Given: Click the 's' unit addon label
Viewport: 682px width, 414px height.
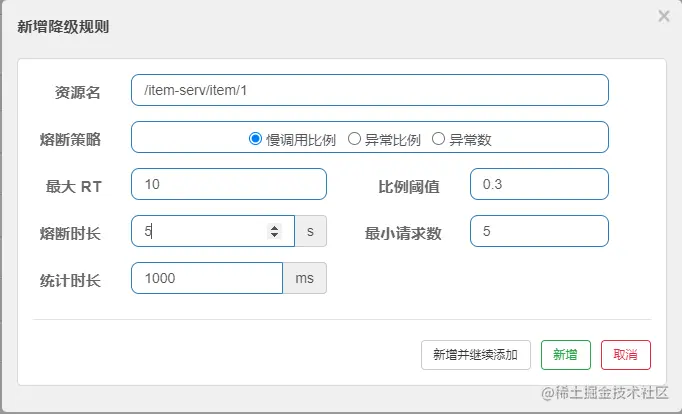Looking at the screenshot, I should click(x=310, y=231).
